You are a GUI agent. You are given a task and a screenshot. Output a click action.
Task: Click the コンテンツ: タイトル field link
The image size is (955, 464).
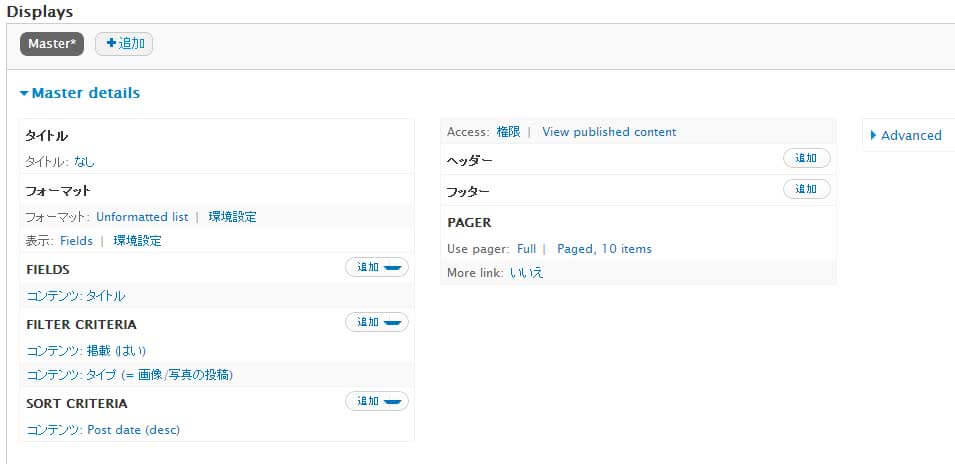click(76, 296)
